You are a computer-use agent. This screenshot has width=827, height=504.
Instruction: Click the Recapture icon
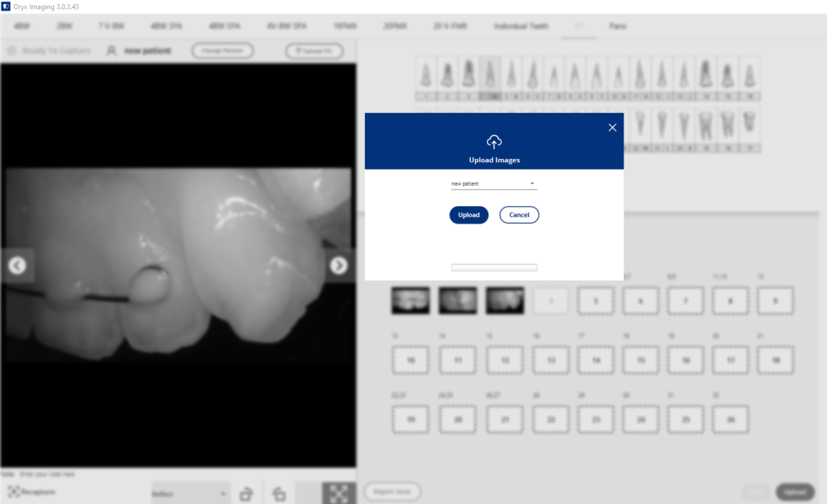click(x=15, y=491)
